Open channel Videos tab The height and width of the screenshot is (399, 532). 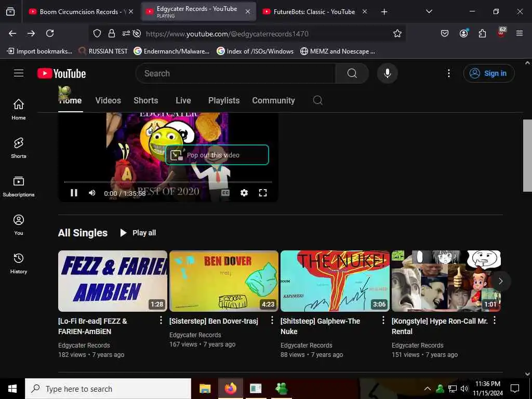(108, 100)
